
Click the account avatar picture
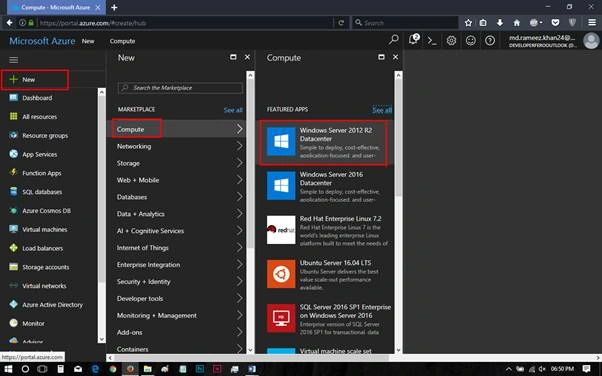tap(591, 41)
